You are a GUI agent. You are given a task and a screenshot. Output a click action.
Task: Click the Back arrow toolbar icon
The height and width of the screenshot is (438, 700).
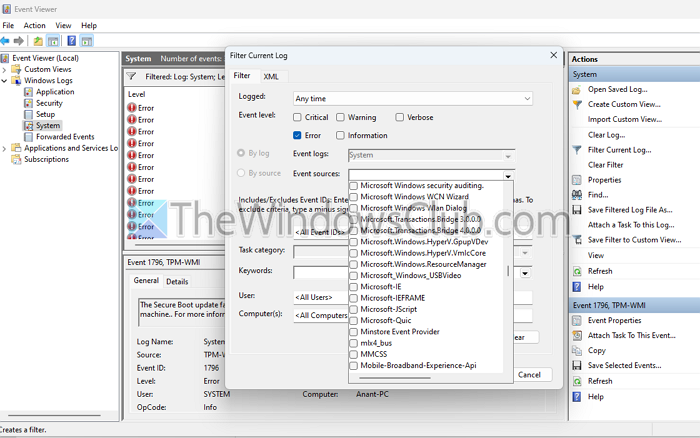5,41
